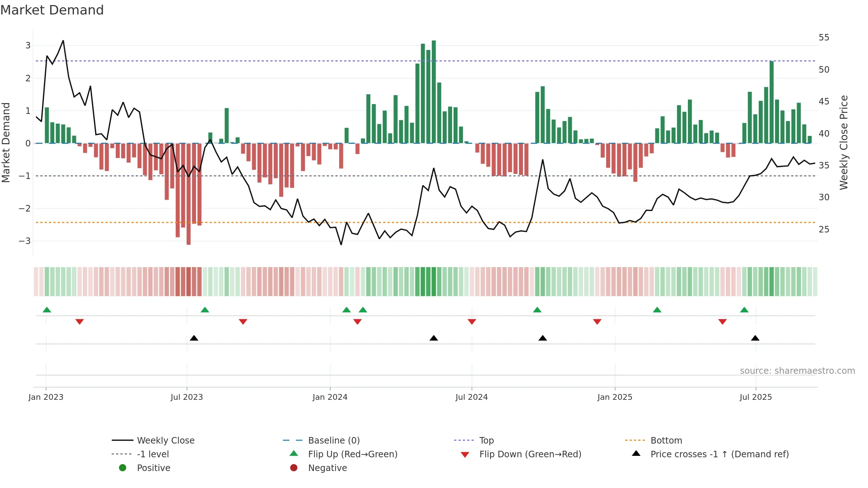Click the Negative legend label
This screenshot has width=868, height=488.
click(x=327, y=468)
